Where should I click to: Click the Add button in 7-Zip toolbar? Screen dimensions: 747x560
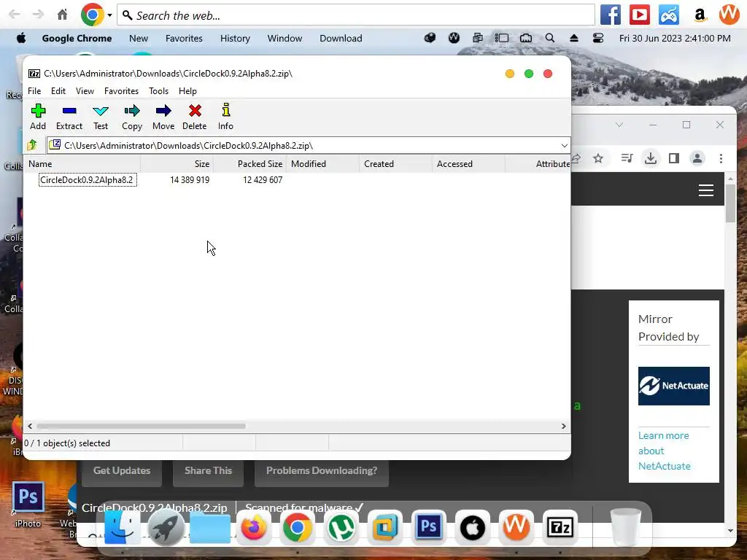pos(38,117)
